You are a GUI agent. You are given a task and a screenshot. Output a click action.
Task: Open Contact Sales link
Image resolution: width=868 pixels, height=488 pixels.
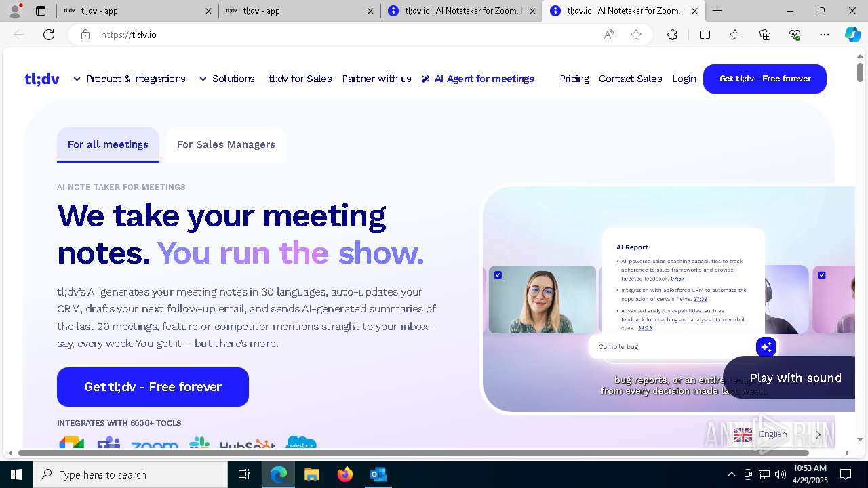[630, 79]
